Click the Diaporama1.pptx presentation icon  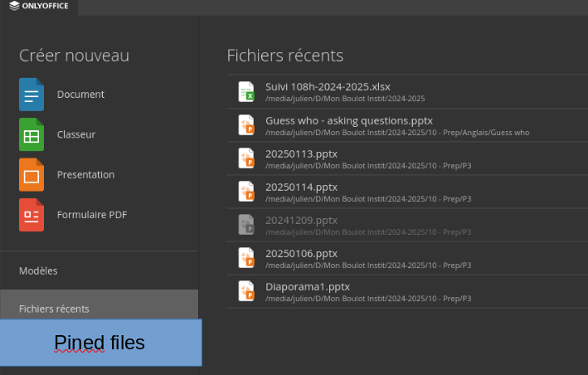[x=246, y=291]
